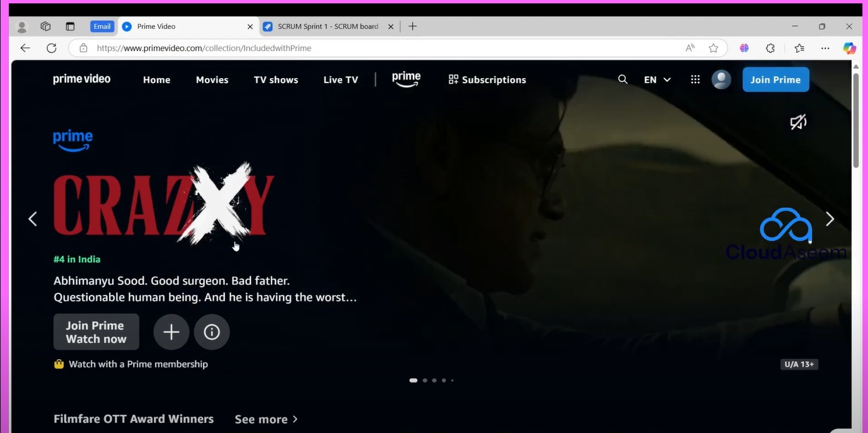Open the Favorites list icon
This screenshot has width=868, height=433.
[x=799, y=48]
